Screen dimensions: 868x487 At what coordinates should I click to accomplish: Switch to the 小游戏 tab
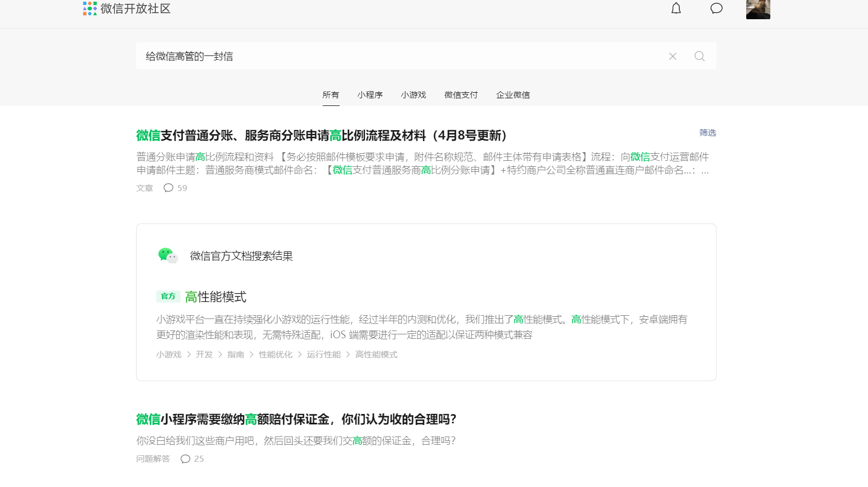click(413, 95)
